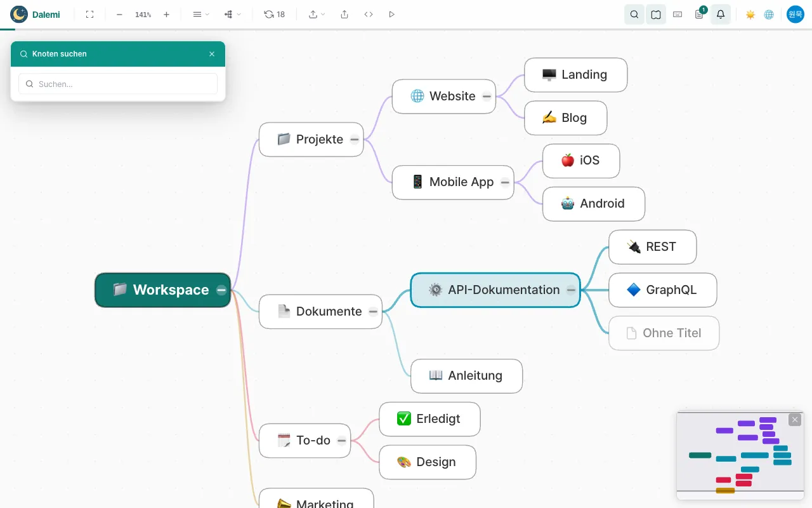Toggle the notification bell button
This screenshot has width=812, height=508.
721,14
